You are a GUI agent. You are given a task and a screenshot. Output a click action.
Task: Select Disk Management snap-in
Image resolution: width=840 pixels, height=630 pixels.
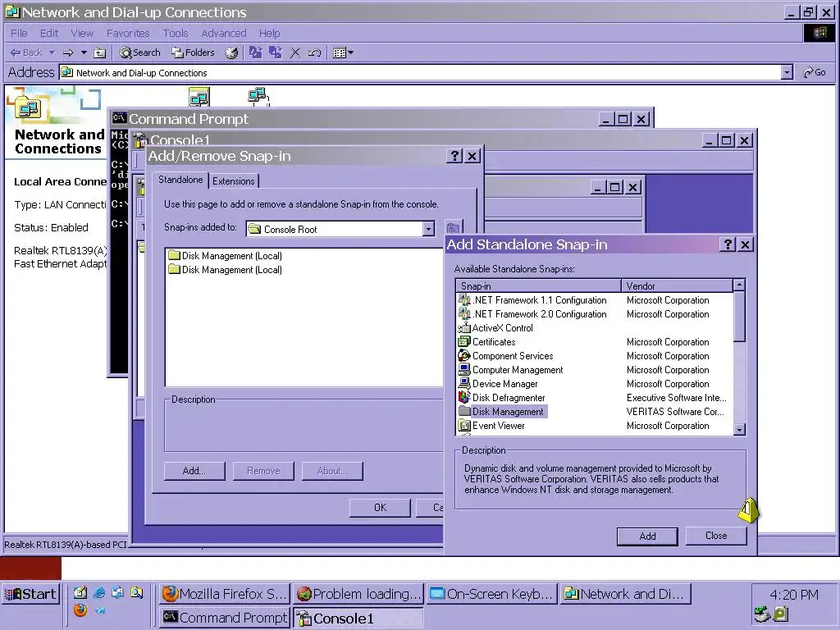click(x=502, y=412)
